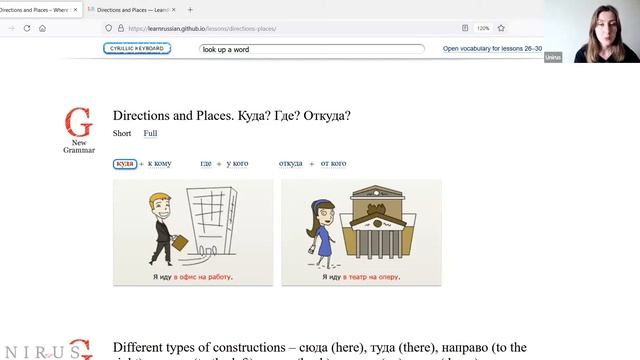This screenshot has height=360, width=640.
Task: Switch to the Full grammar view
Action: [150, 133]
